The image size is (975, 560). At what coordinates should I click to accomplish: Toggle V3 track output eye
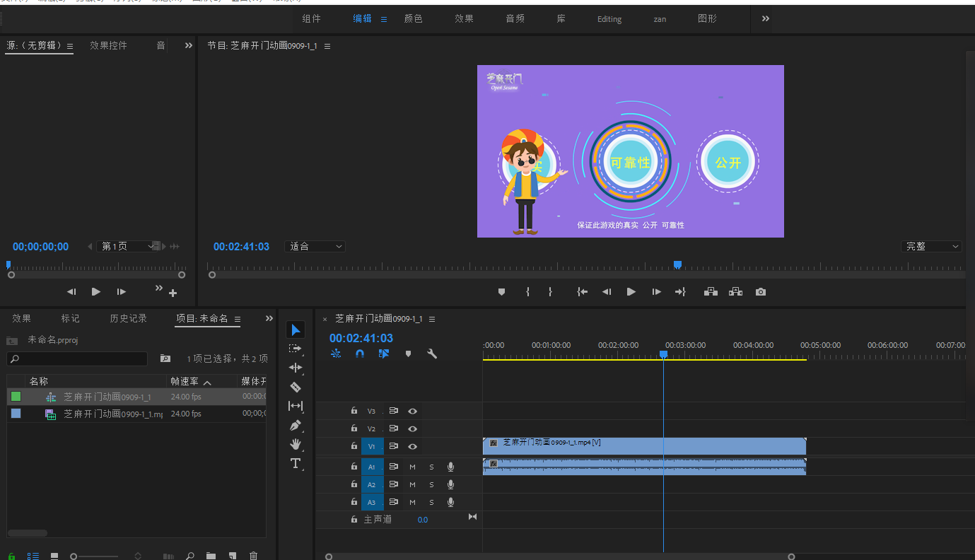click(x=412, y=411)
